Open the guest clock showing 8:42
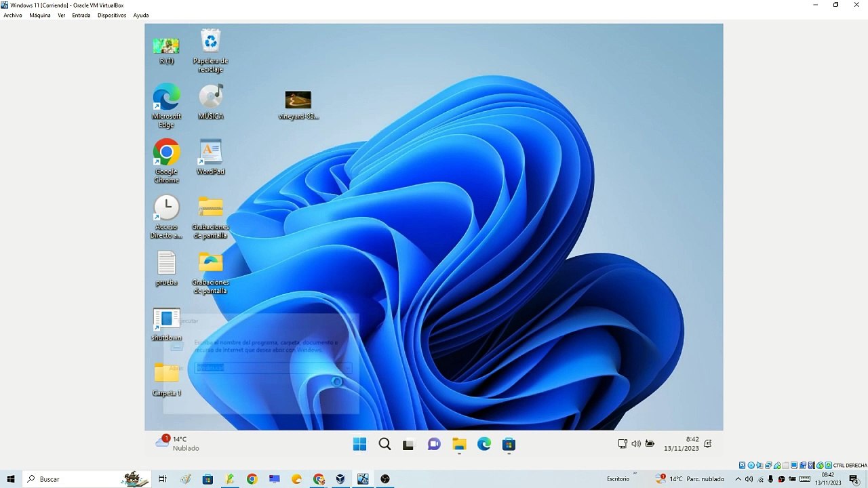This screenshot has height=488, width=868. 682,444
